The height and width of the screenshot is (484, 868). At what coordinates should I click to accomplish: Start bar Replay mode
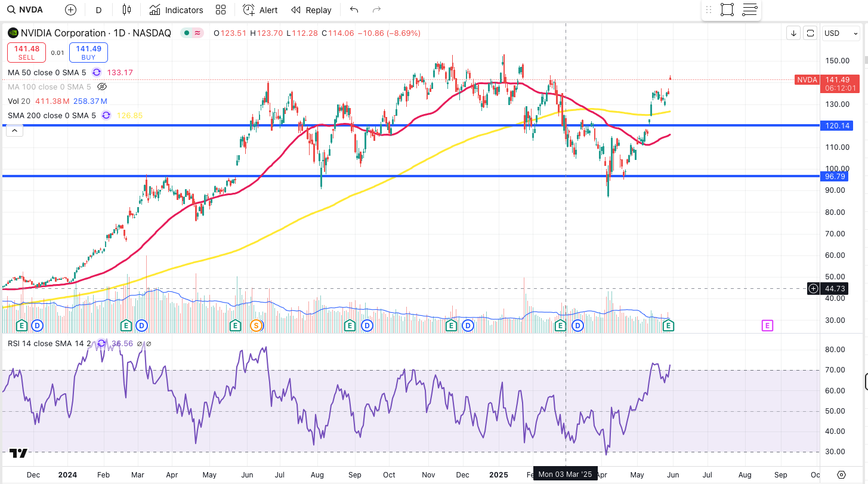tap(311, 10)
